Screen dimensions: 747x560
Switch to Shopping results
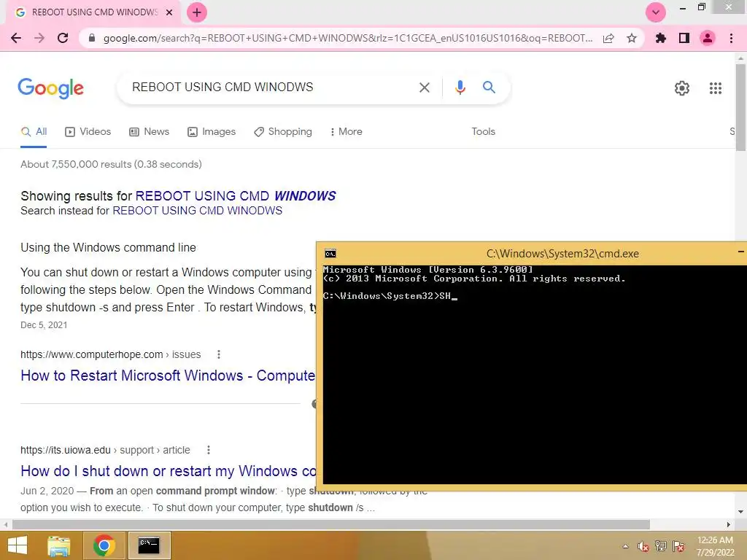click(283, 132)
